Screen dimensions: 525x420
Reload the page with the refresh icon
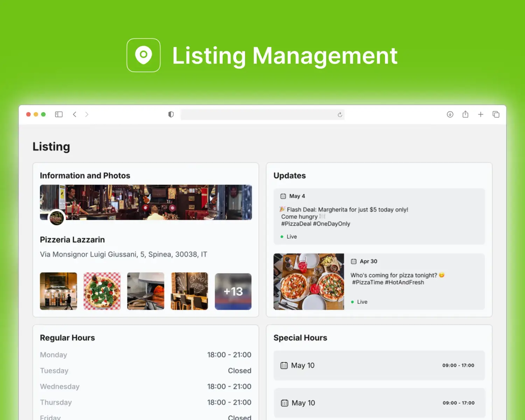pos(339,115)
